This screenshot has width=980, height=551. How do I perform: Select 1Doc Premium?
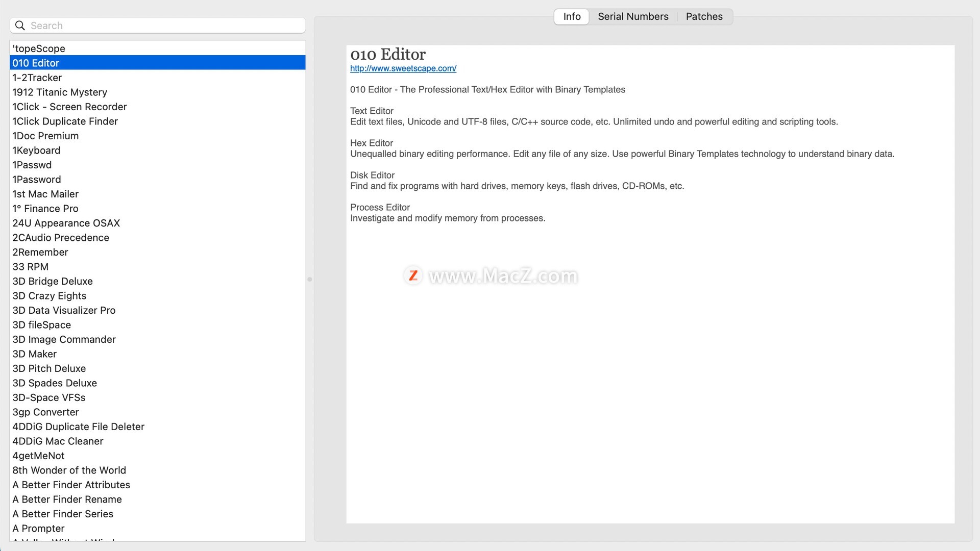tap(158, 136)
